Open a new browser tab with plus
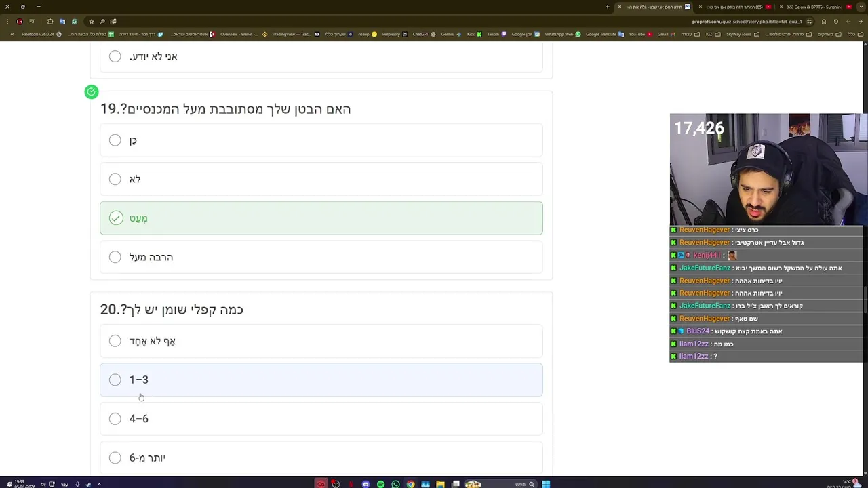The height and width of the screenshot is (488, 868). (x=608, y=7)
